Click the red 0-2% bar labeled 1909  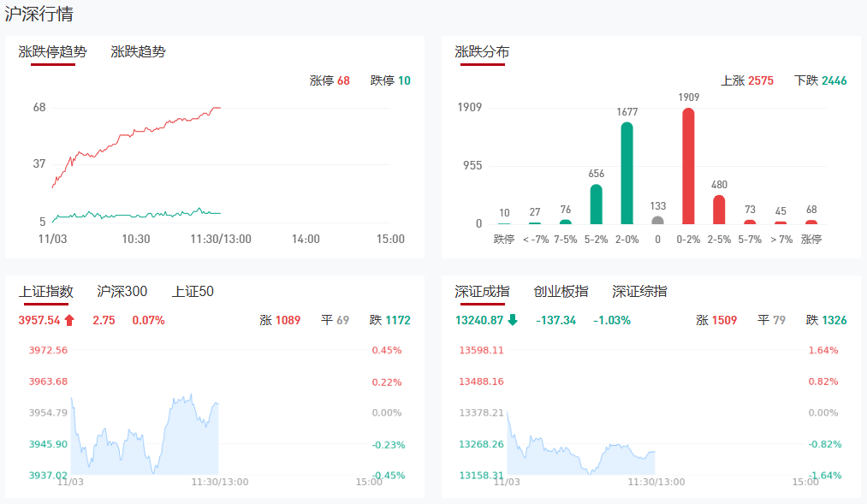(688, 166)
